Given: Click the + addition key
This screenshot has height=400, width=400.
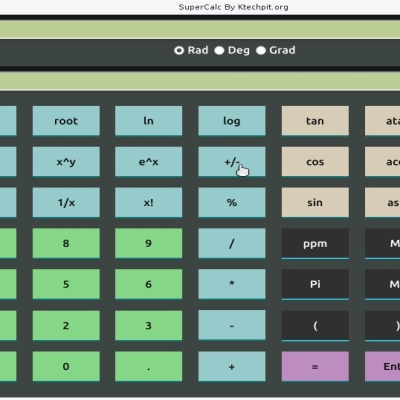Looking at the screenshot, I should (232, 366).
